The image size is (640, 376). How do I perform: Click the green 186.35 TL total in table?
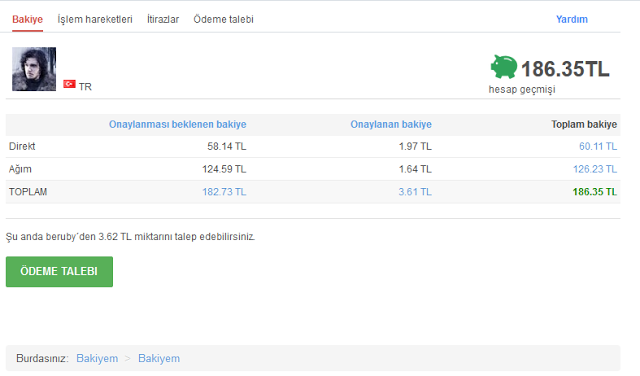click(x=595, y=192)
